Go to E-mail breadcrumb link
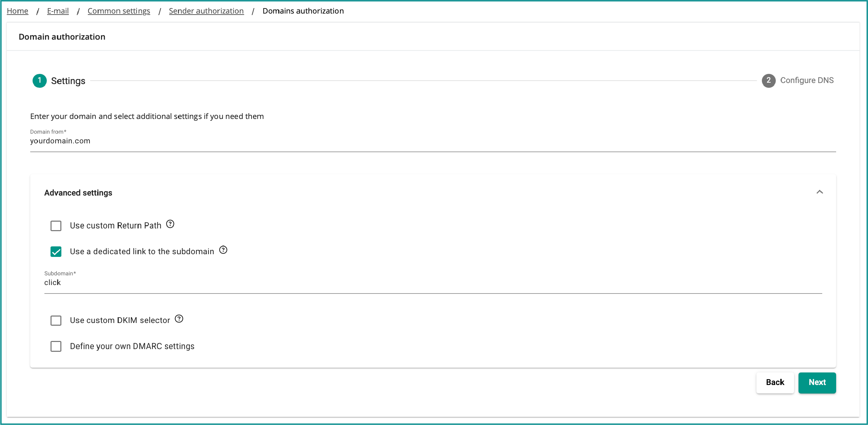The image size is (868, 425). [58, 11]
